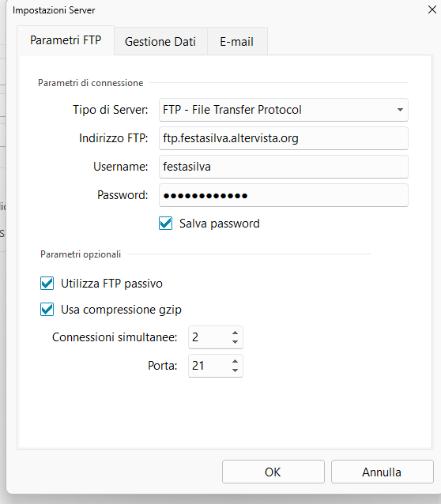Increase Connessioni simultanee with up arrow

(236, 333)
